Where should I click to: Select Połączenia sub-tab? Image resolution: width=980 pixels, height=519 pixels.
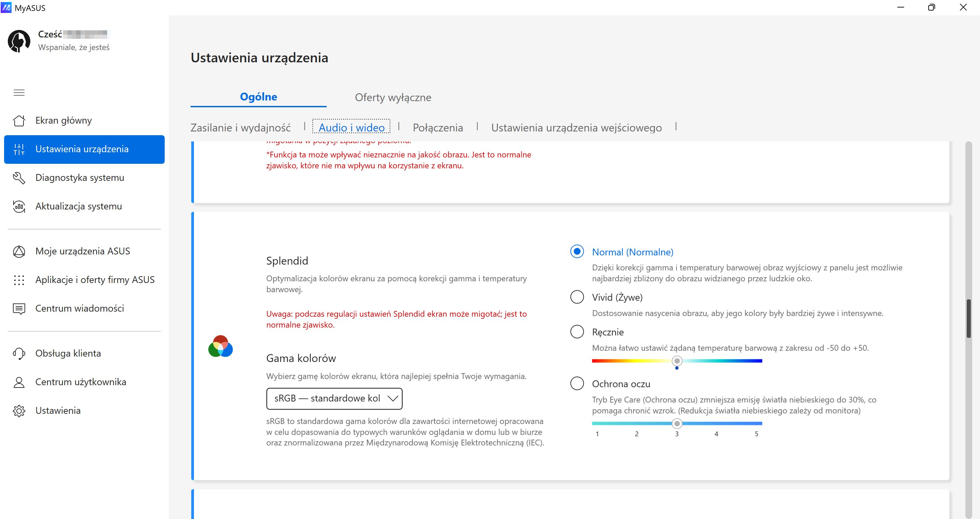pos(438,128)
